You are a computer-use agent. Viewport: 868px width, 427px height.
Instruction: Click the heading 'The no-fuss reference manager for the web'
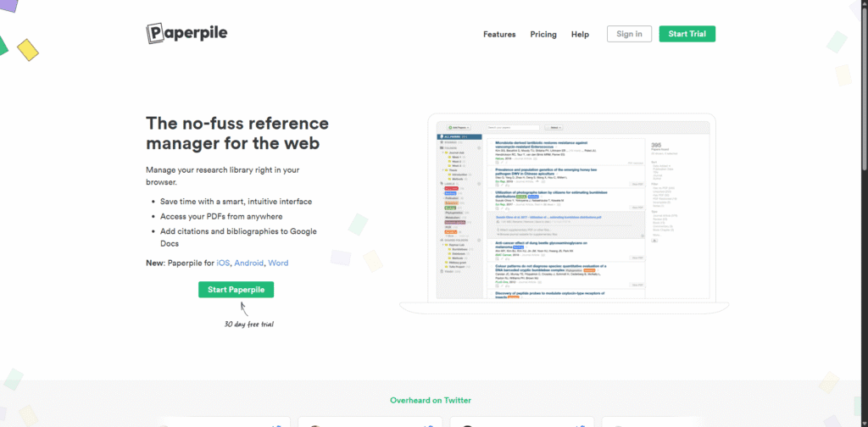click(237, 133)
